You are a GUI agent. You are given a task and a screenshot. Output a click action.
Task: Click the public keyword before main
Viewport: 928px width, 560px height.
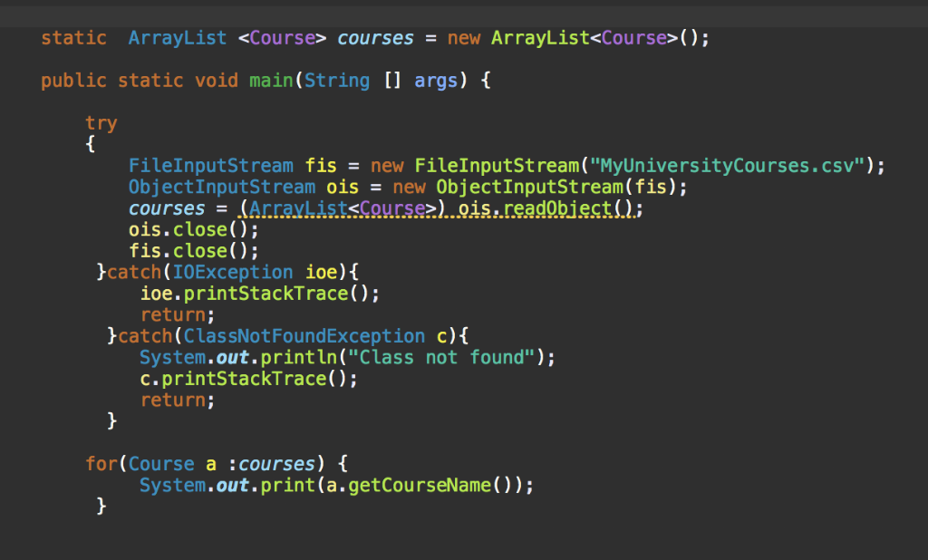[x=74, y=81]
